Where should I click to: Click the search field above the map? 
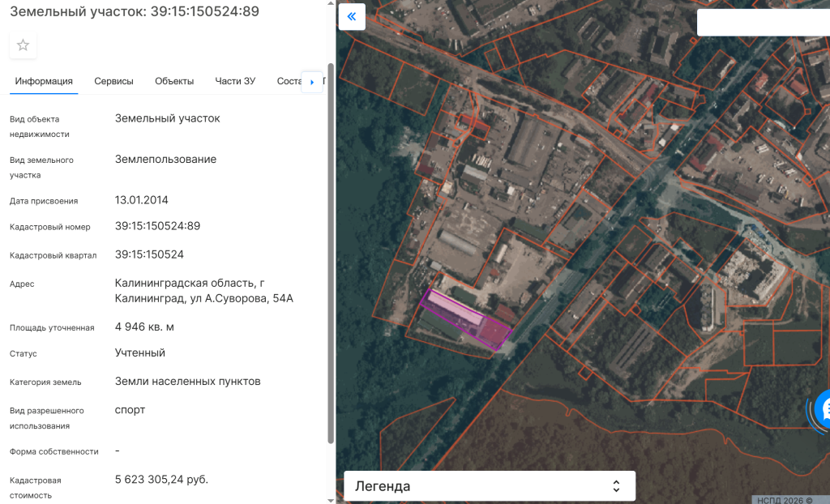[762, 22]
